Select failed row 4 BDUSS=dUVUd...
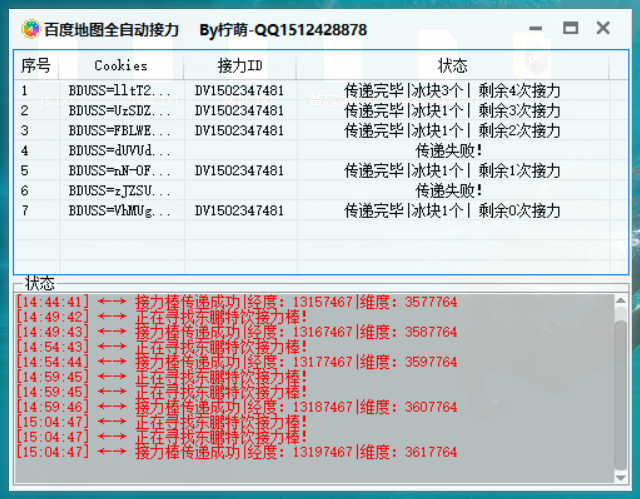The image size is (640, 499). pyautogui.click(x=321, y=151)
